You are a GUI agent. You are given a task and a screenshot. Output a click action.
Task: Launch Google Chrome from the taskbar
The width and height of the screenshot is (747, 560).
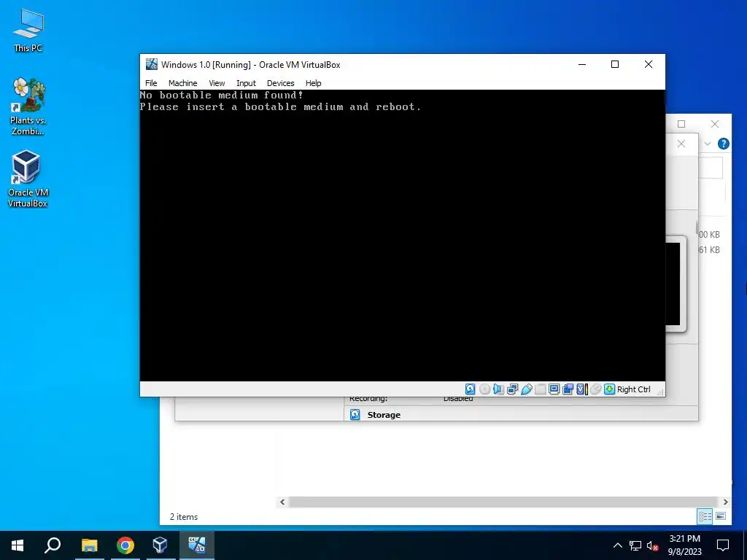tap(125, 545)
